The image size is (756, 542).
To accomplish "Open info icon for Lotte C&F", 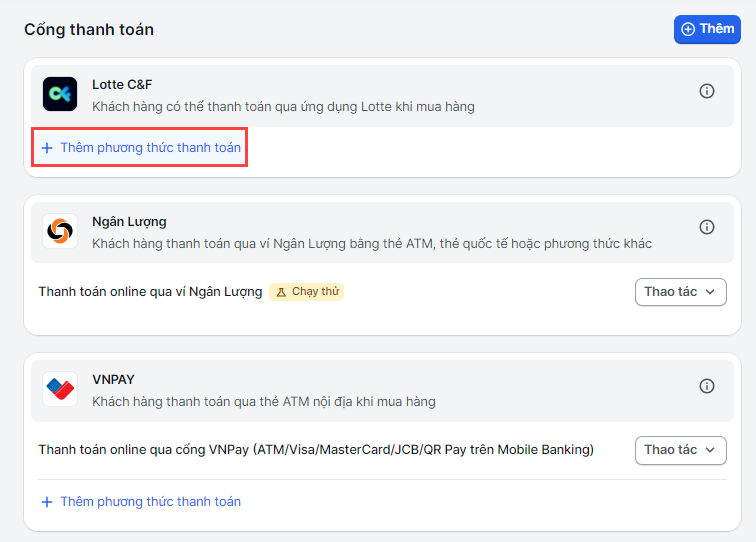I will [x=707, y=91].
